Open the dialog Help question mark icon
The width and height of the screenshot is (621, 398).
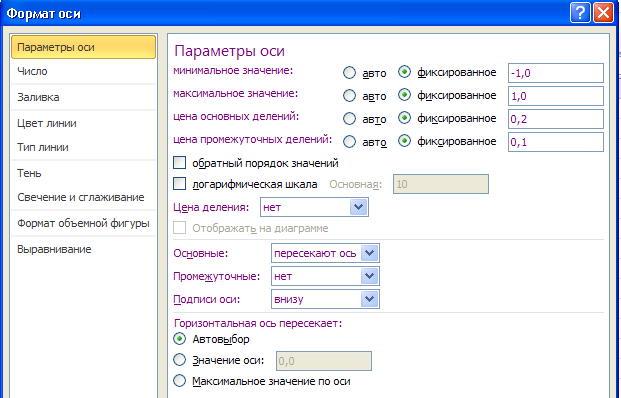[580, 13]
